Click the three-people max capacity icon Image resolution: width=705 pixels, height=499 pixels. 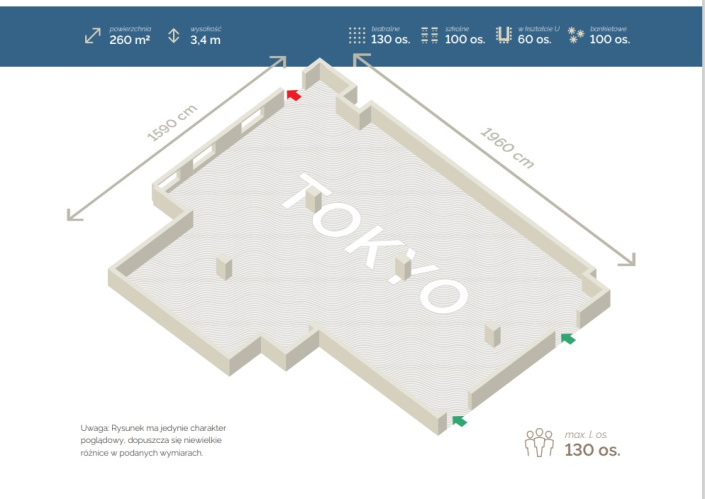540,442
